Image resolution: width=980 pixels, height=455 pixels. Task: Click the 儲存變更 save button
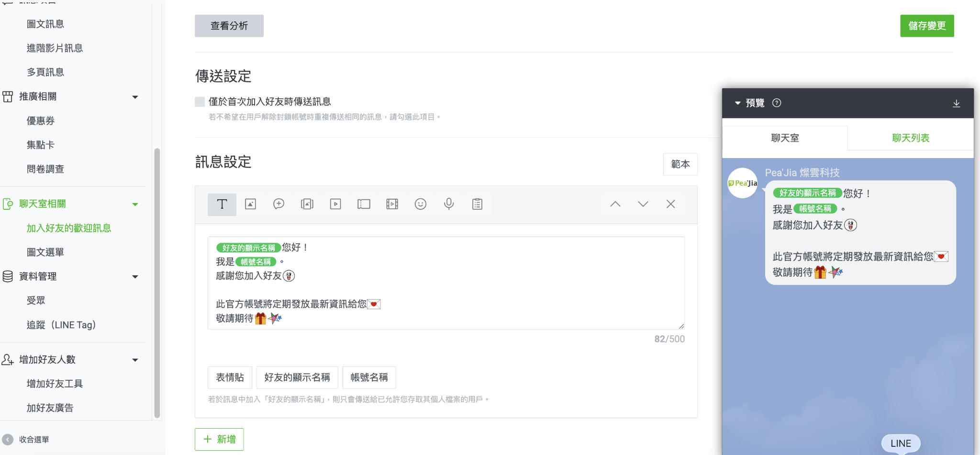(x=926, y=26)
